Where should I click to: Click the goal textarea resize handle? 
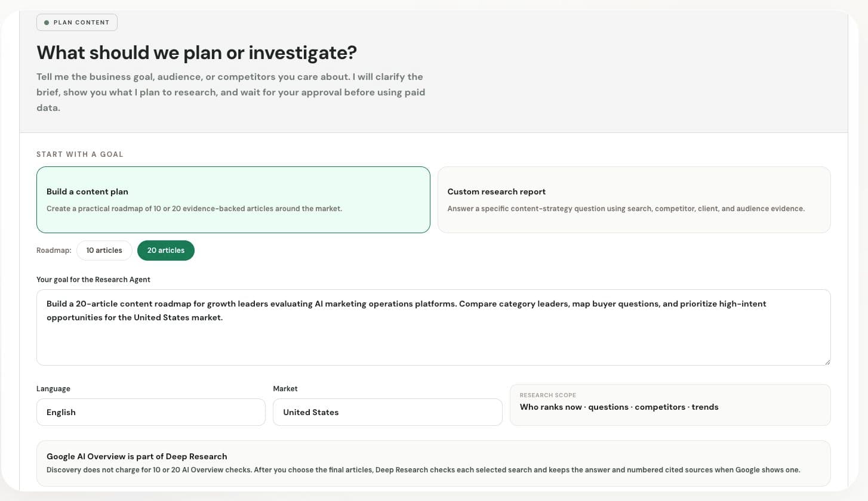click(827, 361)
